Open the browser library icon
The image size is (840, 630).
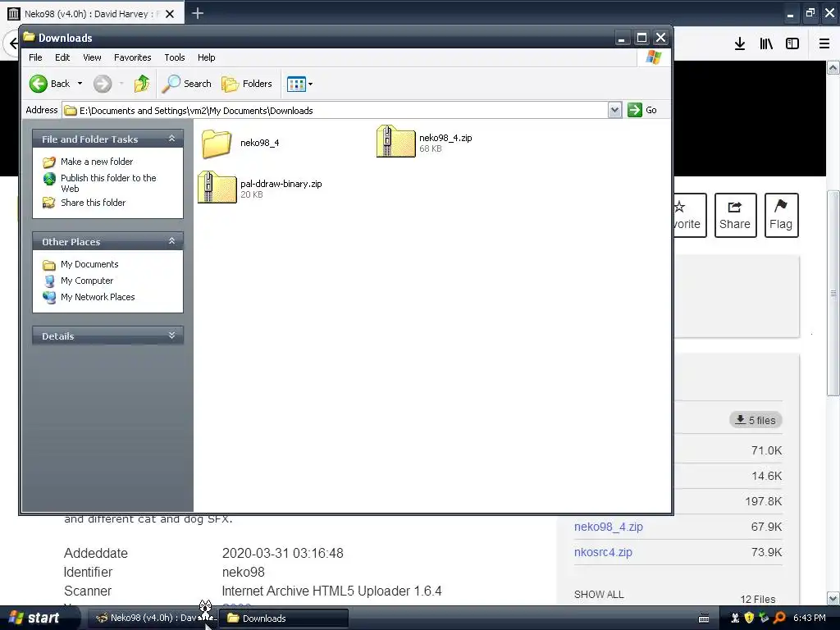766,43
